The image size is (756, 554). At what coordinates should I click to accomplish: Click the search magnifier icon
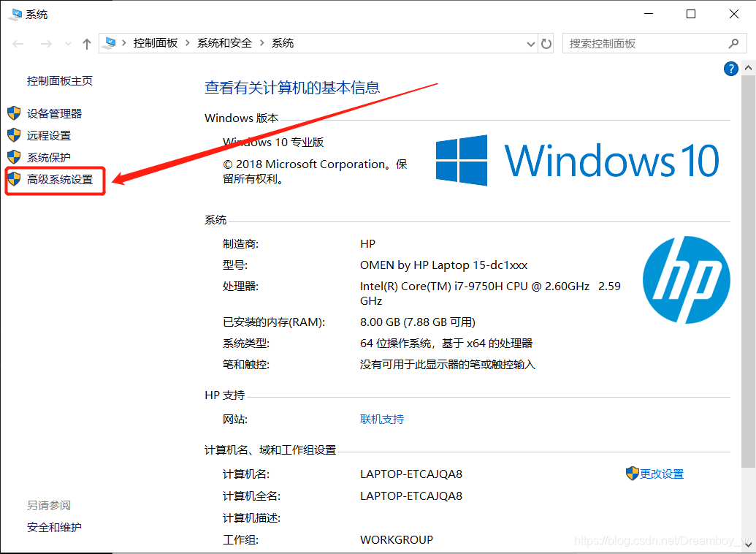[x=733, y=43]
